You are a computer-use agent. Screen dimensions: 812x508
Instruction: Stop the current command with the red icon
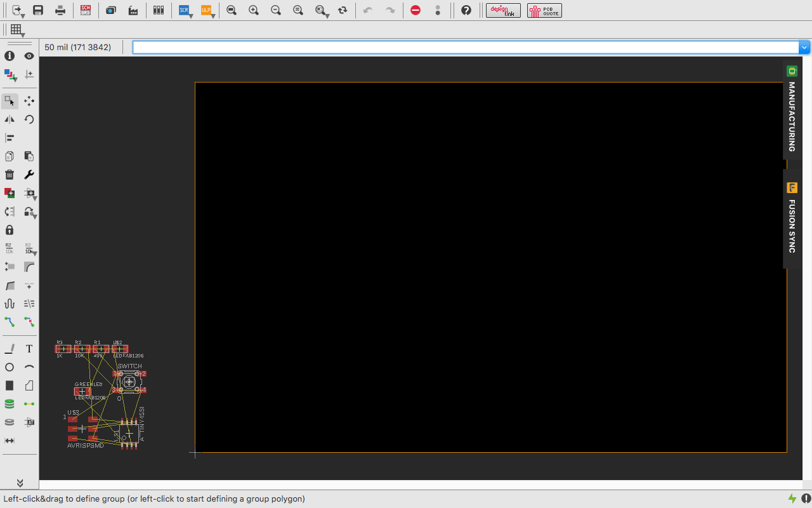(416, 10)
